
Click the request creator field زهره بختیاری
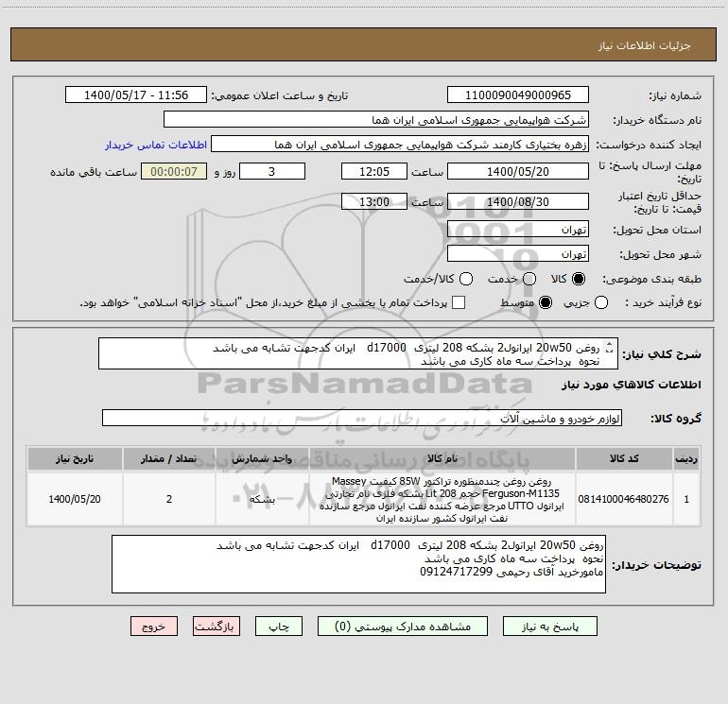400,145
